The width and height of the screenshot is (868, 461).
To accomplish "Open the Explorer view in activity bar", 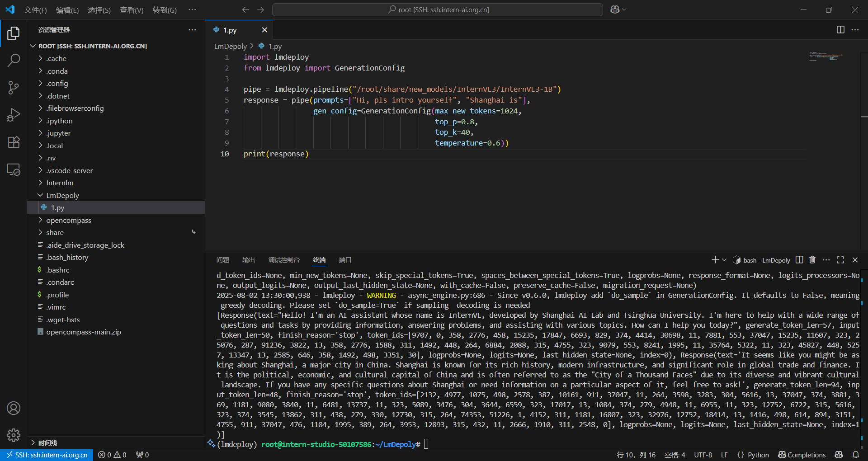I will (14, 33).
